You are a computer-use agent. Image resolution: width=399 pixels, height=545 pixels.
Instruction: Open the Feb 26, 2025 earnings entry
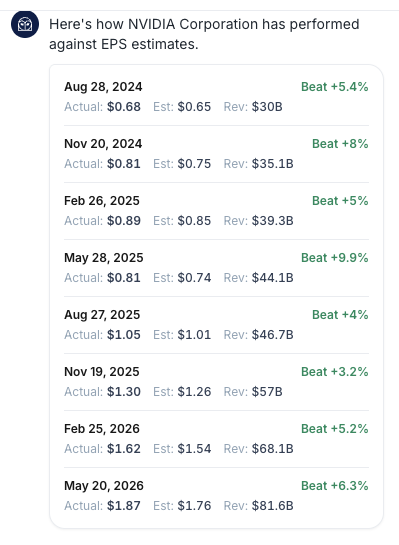click(x=216, y=211)
